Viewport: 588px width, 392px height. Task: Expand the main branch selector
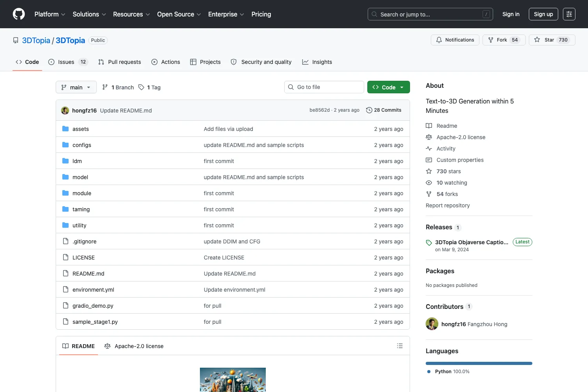pos(76,87)
